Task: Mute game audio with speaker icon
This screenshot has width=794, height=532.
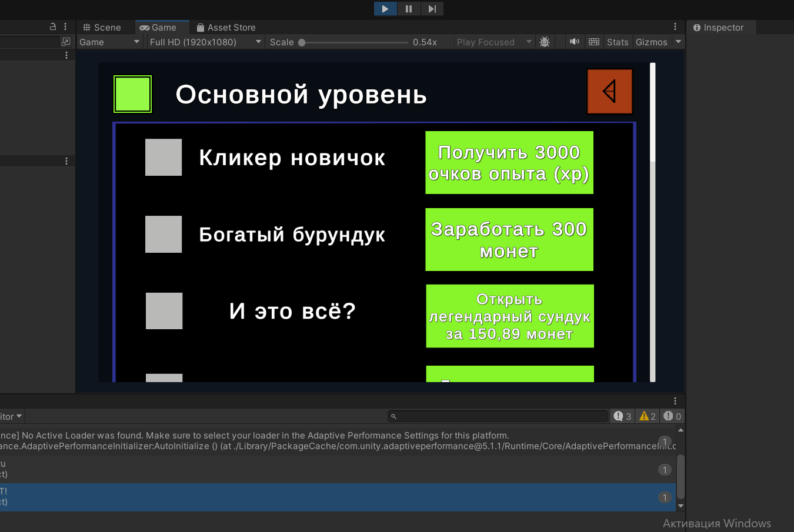Action: pos(575,42)
